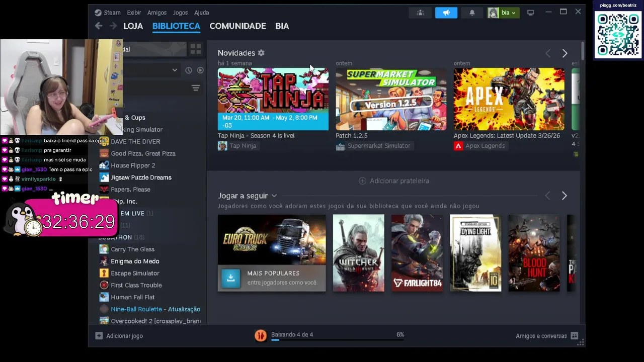Click the download progress bar
644x362 pixels.
click(338, 340)
